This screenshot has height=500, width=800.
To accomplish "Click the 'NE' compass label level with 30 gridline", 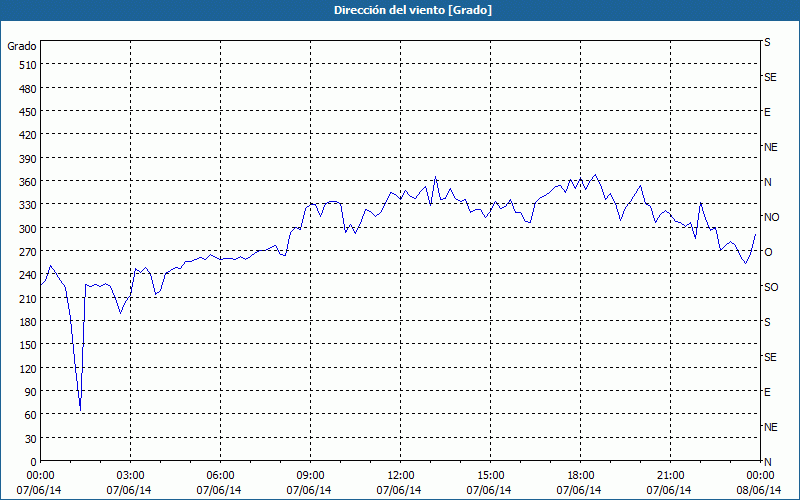I will (770, 427).
